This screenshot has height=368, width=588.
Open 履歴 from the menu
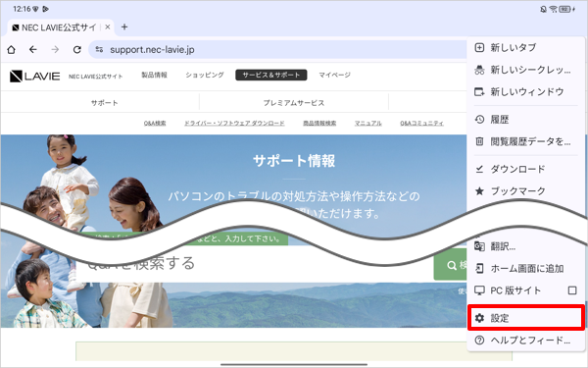525,120
